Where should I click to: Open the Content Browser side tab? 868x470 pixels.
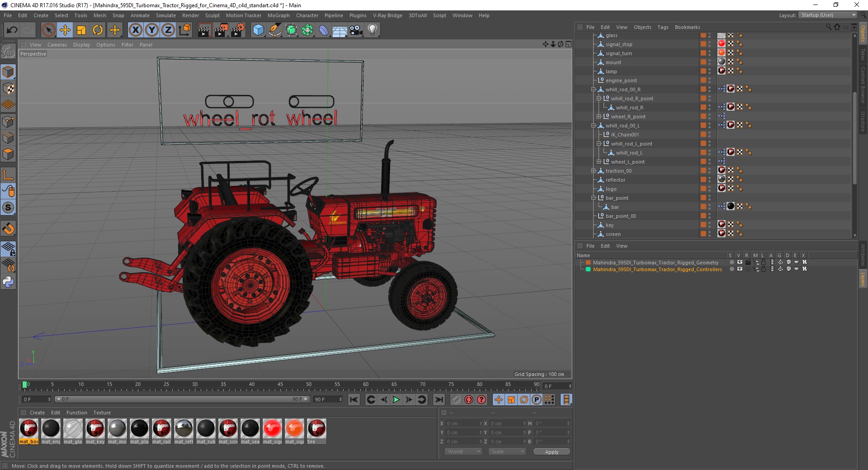863,85
